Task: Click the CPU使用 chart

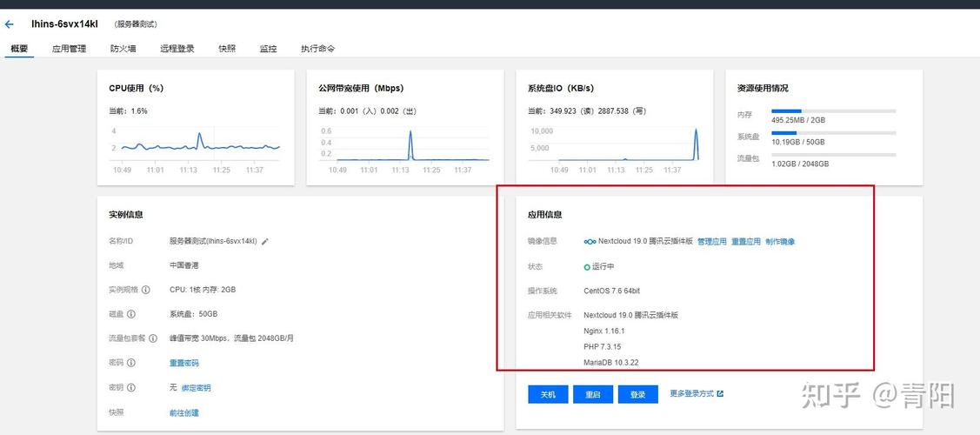Action: pyautogui.click(x=195, y=150)
